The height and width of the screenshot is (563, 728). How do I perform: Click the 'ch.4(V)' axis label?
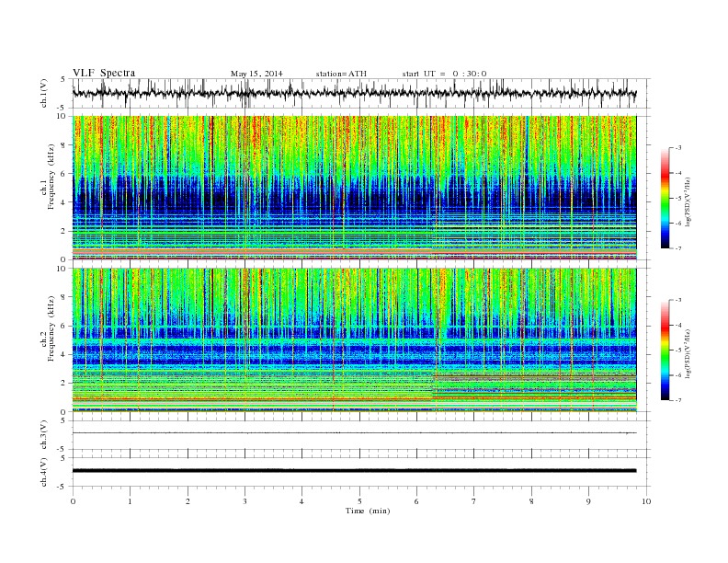[x=44, y=472]
